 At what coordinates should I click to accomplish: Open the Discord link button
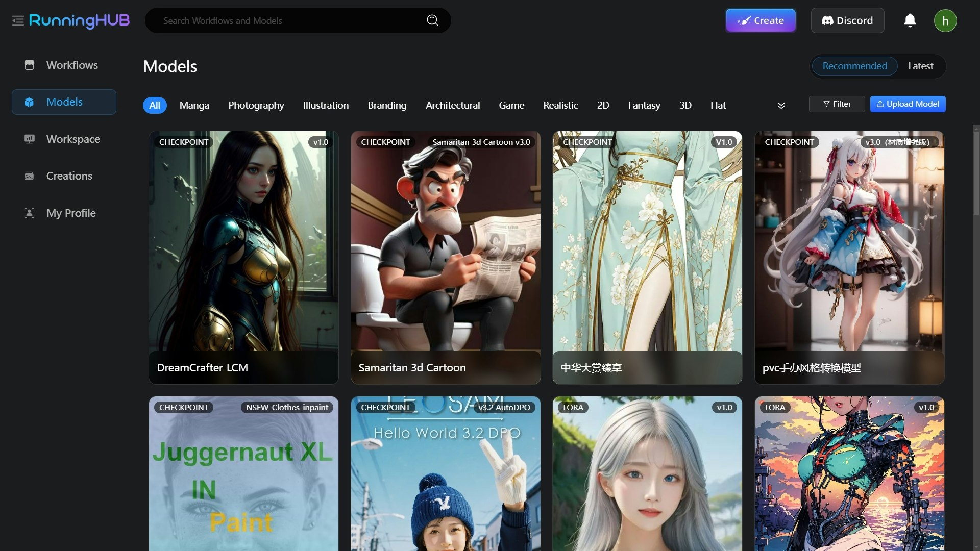pyautogui.click(x=847, y=21)
